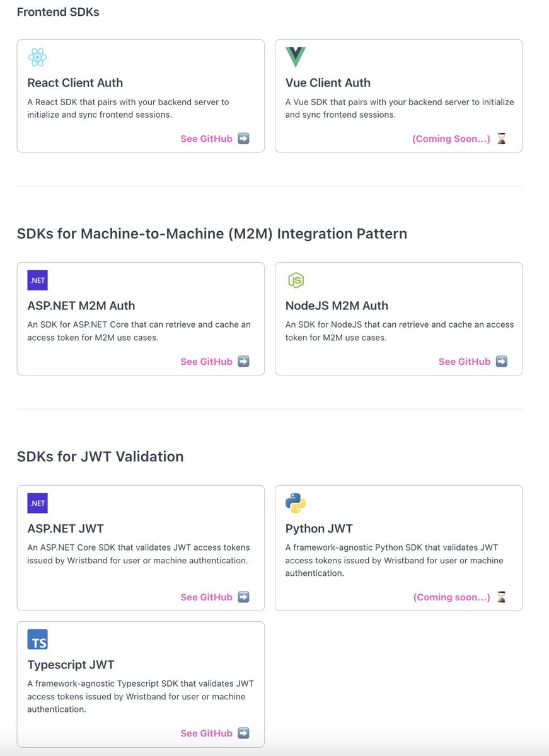Select the Python JWT card title
Image resolution: width=549 pixels, height=756 pixels.
[x=319, y=529]
